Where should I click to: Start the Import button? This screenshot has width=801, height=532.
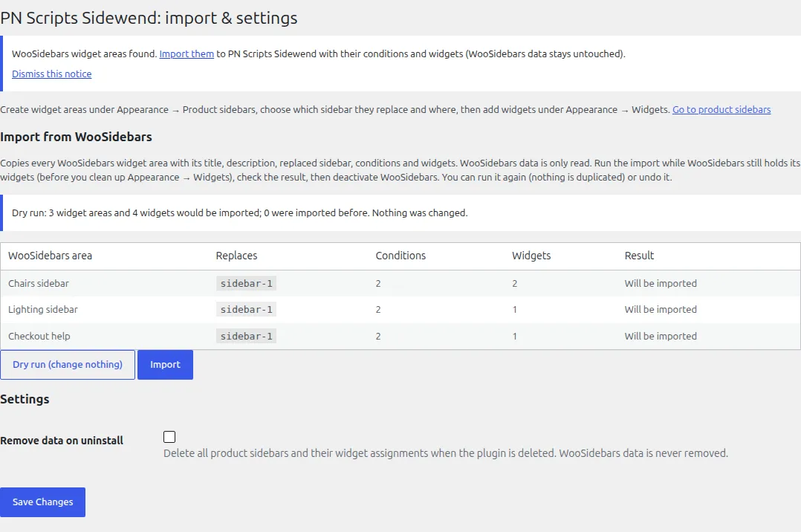pyautogui.click(x=165, y=364)
